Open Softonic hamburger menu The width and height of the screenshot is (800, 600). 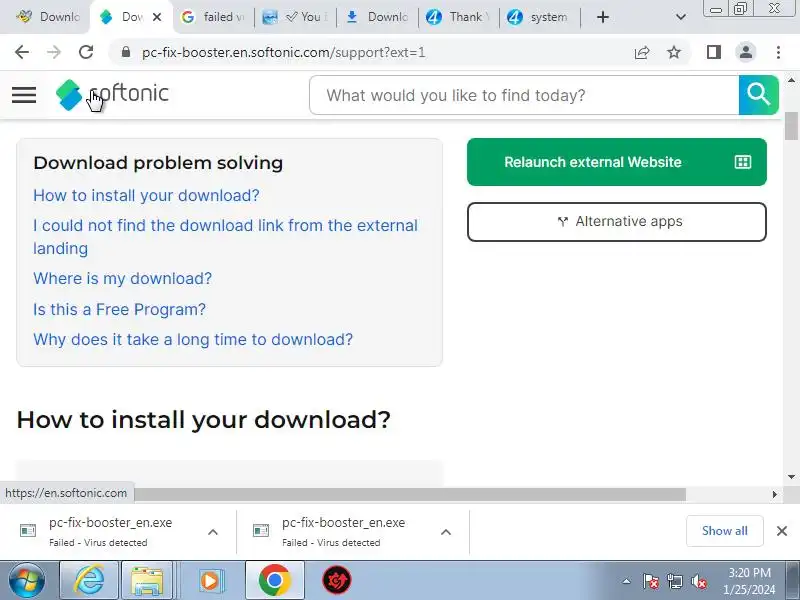tap(24, 95)
